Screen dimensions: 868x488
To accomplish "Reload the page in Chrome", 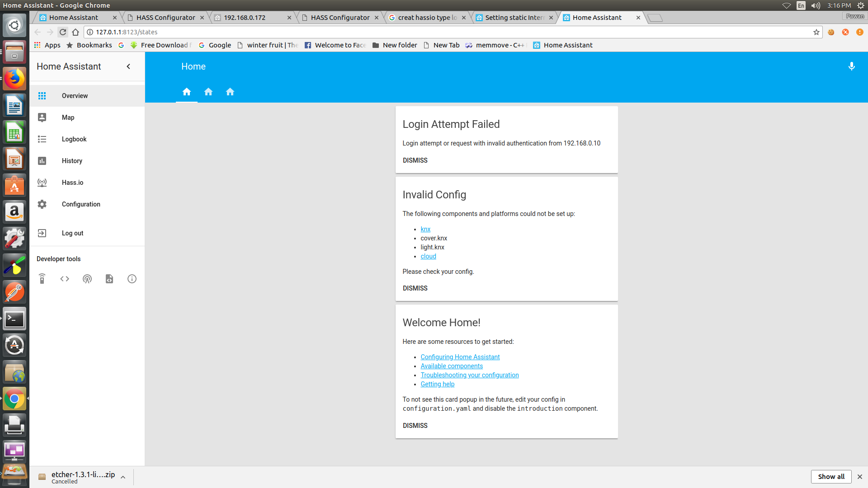I will coord(63,32).
